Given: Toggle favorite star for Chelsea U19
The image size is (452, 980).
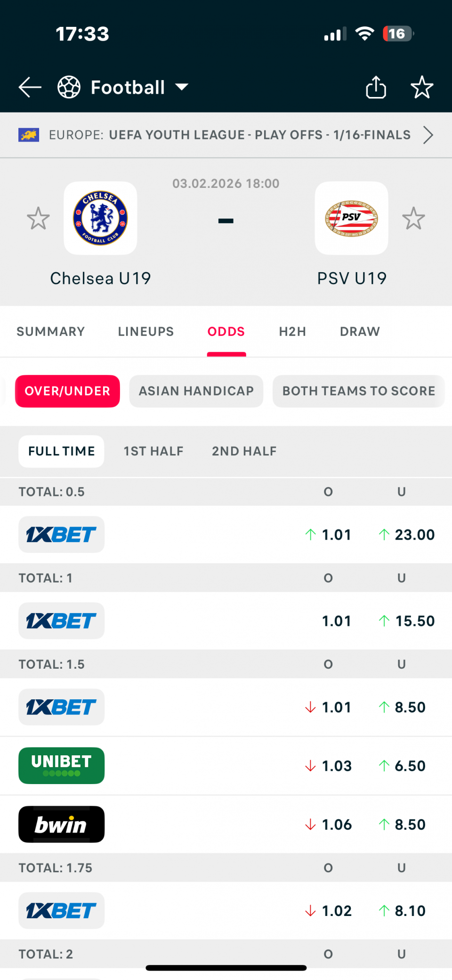Looking at the screenshot, I should tap(38, 219).
